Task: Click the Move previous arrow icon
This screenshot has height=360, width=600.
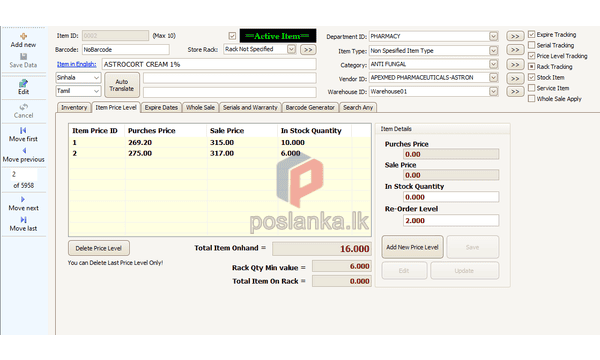Action: tap(24, 151)
